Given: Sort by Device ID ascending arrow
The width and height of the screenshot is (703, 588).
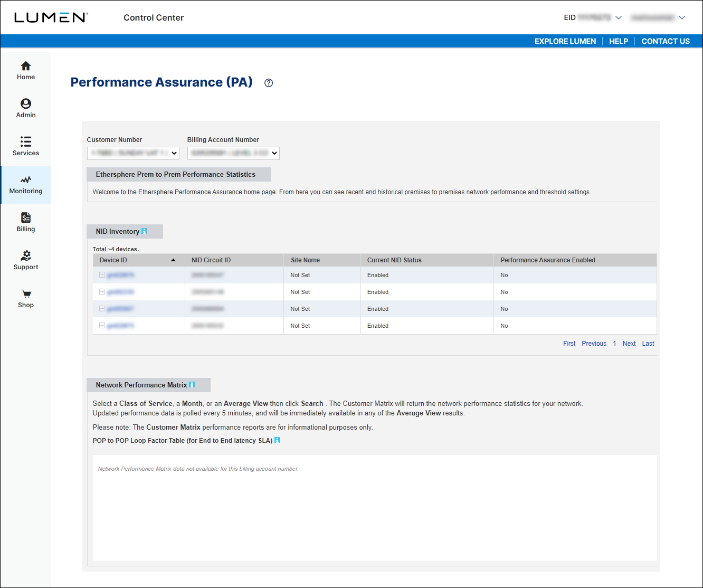Looking at the screenshot, I should tap(174, 260).
